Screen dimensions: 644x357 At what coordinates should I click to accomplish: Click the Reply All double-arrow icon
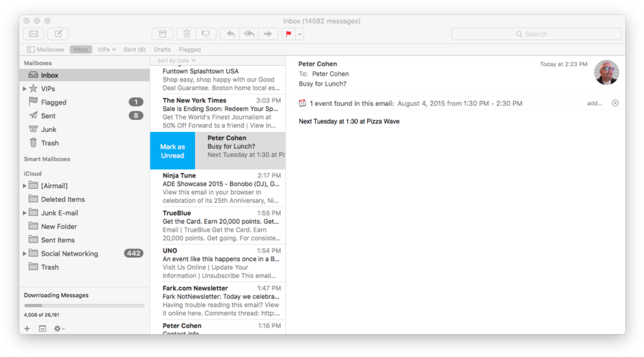[x=249, y=34]
